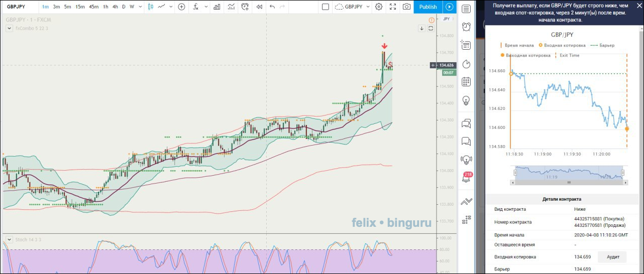644x274 pixels.
Task: Open the financials bar chart icon
Action: [x=216, y=7]
